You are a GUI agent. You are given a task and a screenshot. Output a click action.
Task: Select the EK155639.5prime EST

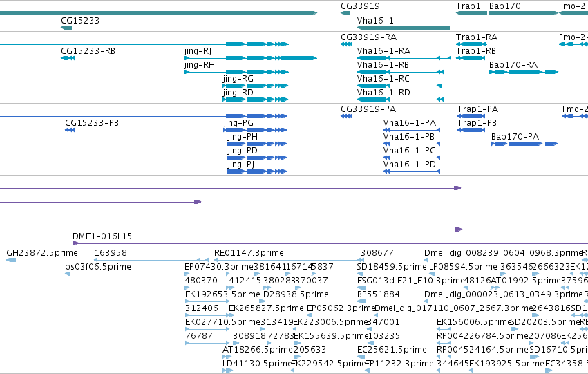tap(297, 344)
